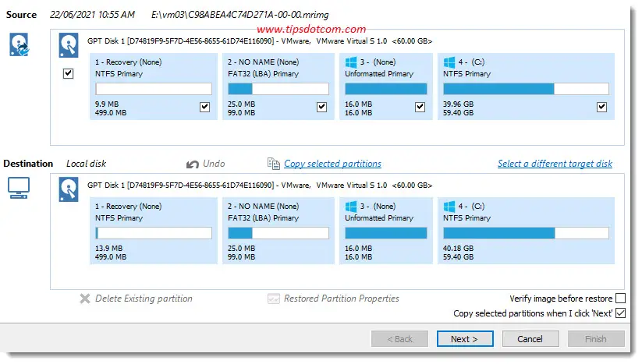Click the Cancel button
Image resolution: width=642 pixels, height=364 pixels.
click(x=530, y=339)
